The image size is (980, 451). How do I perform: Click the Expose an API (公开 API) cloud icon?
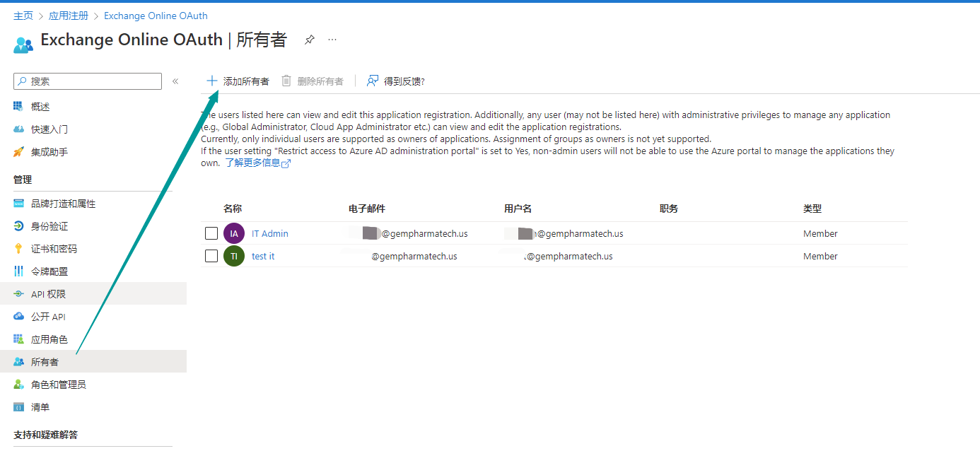(18, 317)
